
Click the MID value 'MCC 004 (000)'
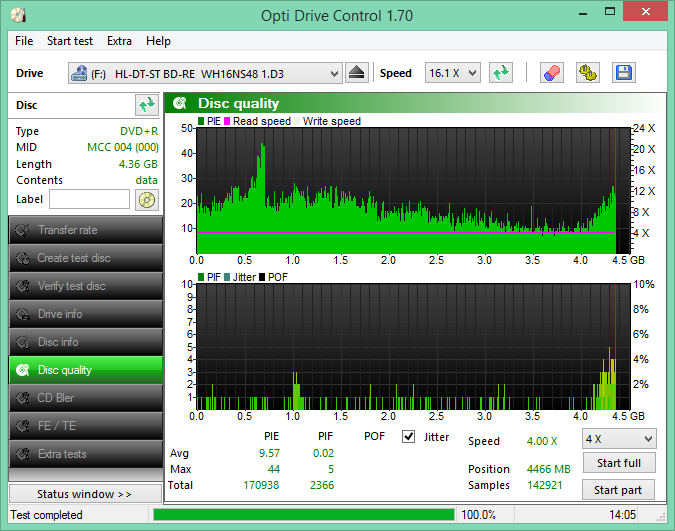tap(123, 147)
